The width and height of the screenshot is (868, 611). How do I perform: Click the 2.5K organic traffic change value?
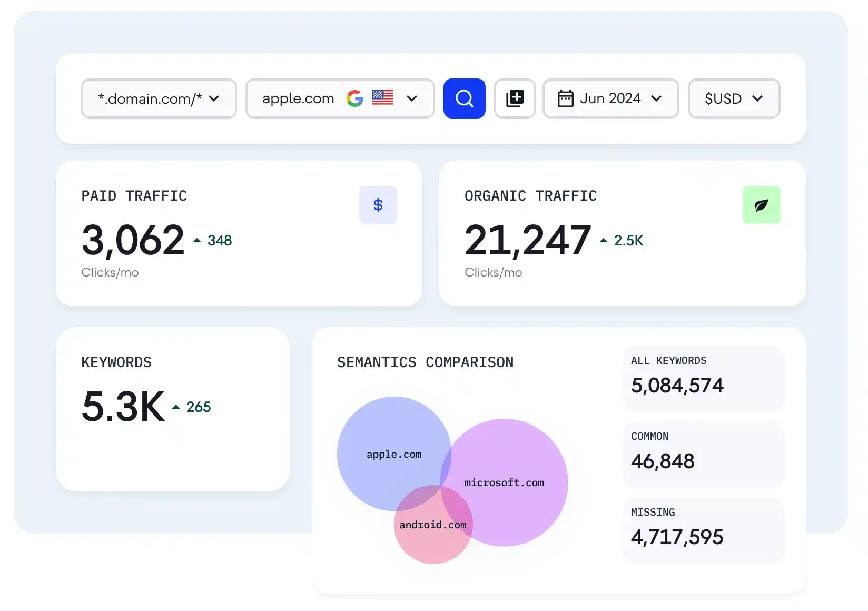pos(628,241)
